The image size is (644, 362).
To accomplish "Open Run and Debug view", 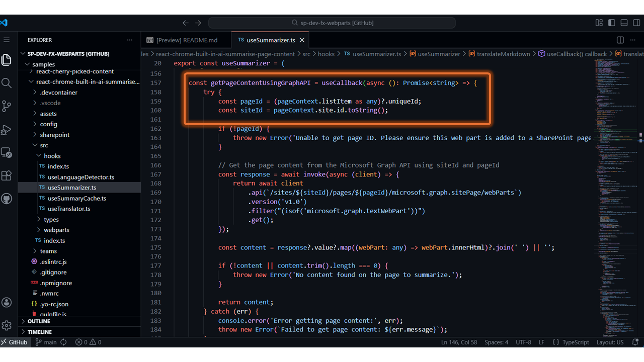I will (7, 130).
